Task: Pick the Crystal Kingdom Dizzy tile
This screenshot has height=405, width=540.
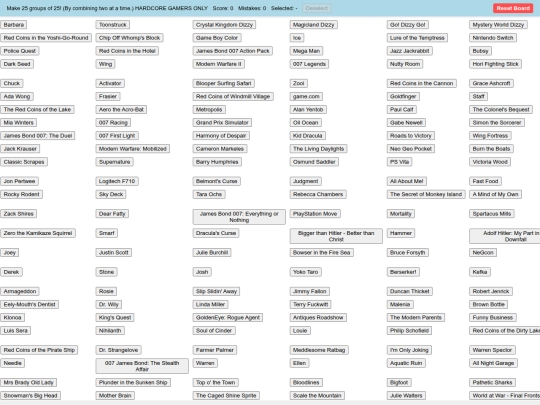Action: coord(224,25)
